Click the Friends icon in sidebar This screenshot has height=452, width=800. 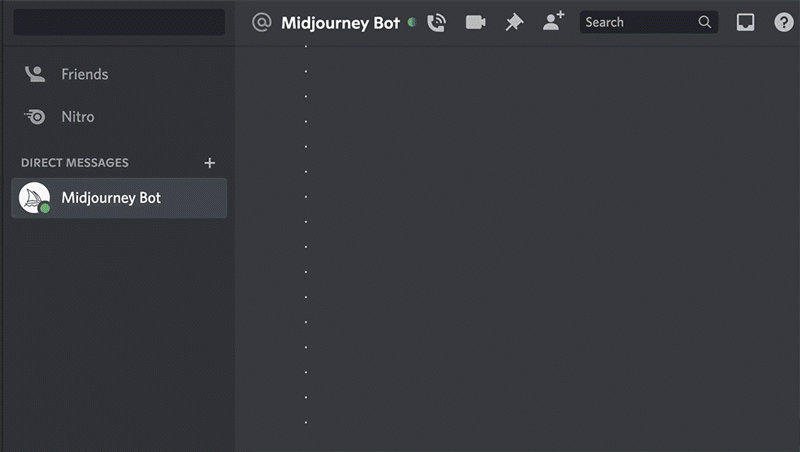[35, 74]
